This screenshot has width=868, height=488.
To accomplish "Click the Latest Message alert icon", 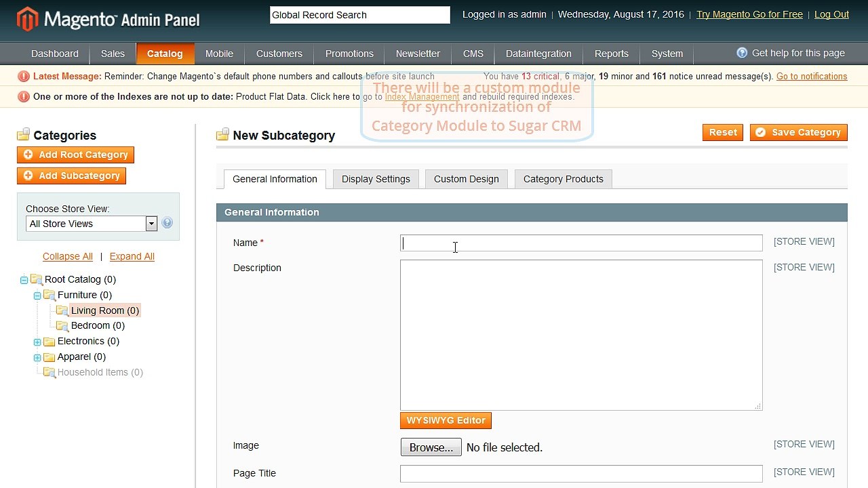I will (24, 77).
